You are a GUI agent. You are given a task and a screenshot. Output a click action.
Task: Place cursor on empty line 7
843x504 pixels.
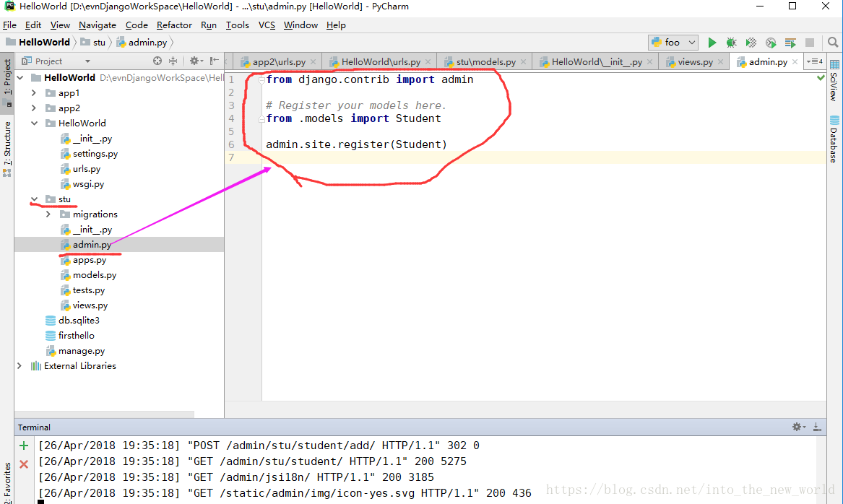543,157
